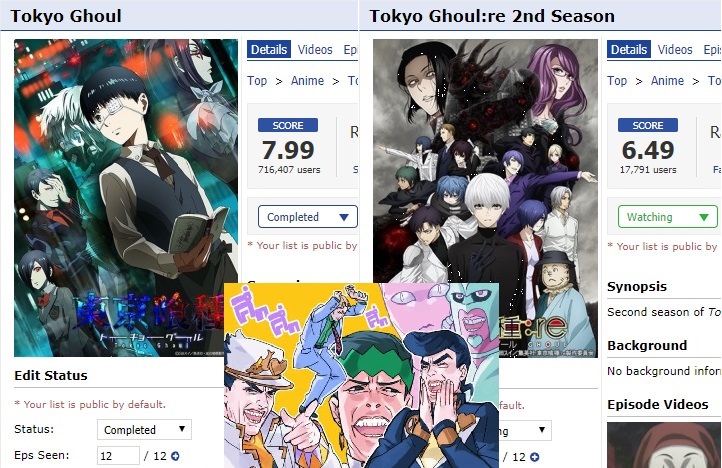Click the overlaid JoJo laughing meme image

(361, 375)
